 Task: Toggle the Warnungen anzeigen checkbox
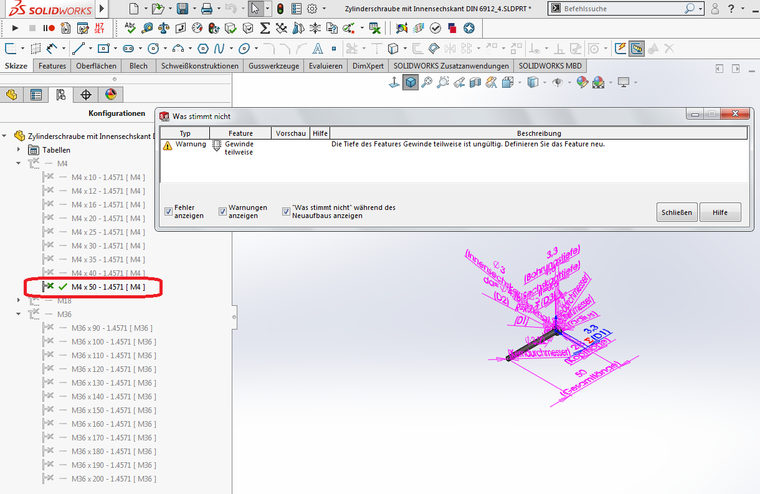click(x=222, y=211)
